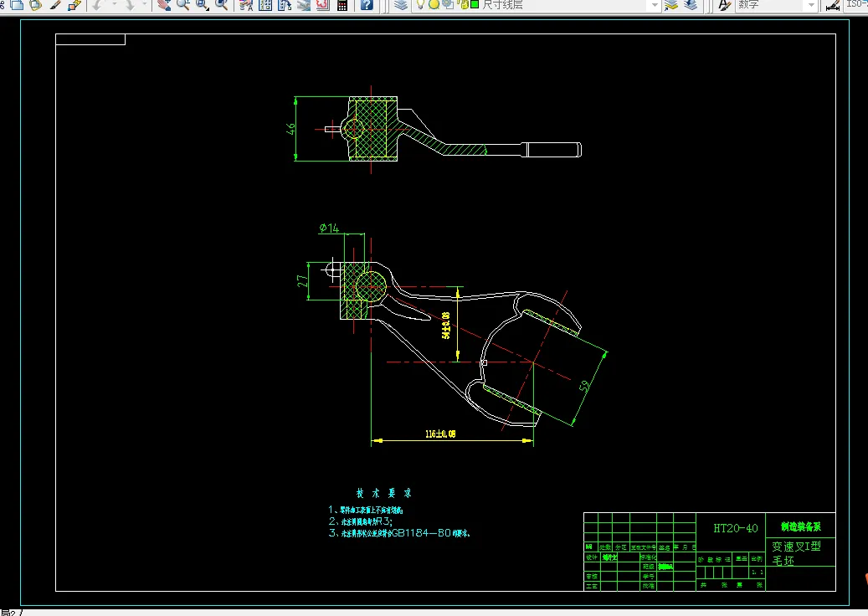Viewport: 868px width, 616px height.
Task: Open the Markup Set Manager icon
Action: [323, 5]
